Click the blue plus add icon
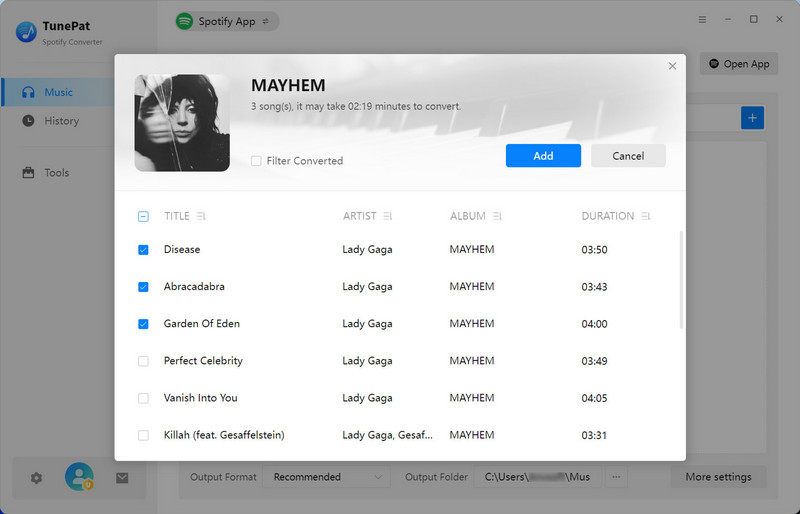The height and width of the screenshot is (514, 800). (753, 118)
